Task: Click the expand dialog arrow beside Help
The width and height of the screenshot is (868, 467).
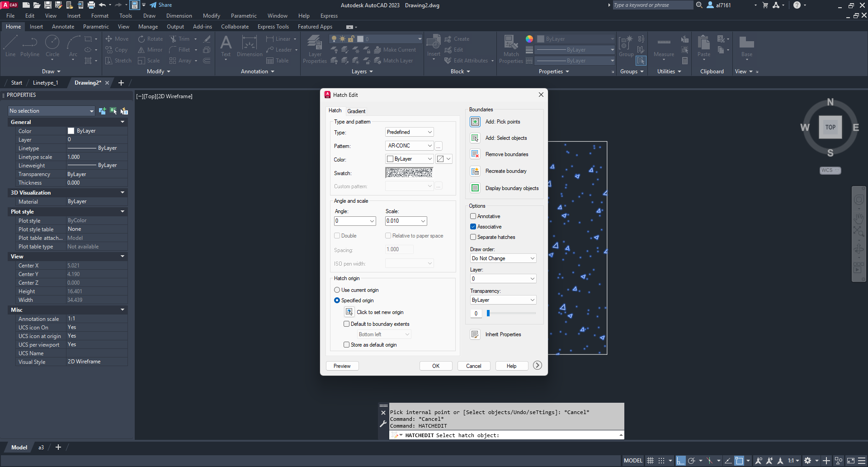Action: [537, 366]
